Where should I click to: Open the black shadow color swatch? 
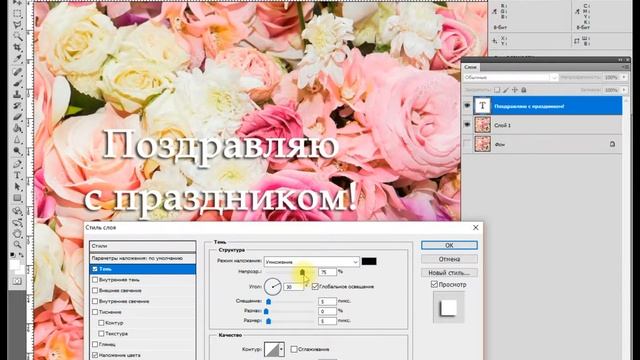click(369, 261)
